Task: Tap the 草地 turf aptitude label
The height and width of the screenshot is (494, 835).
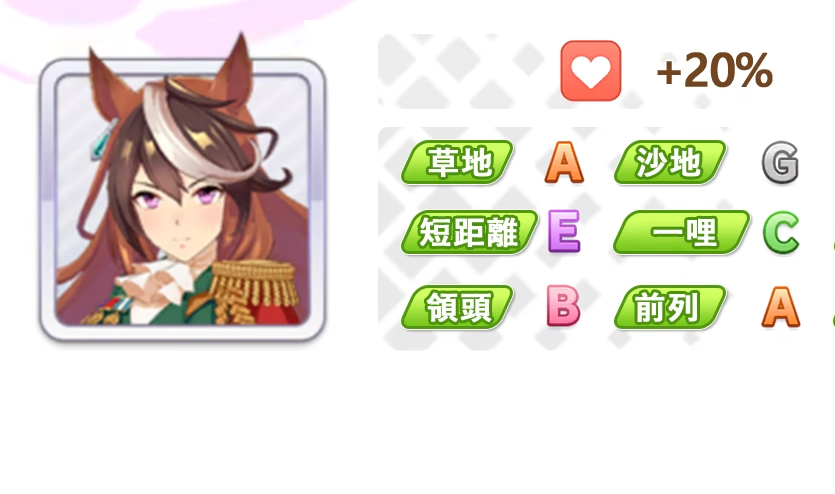Action: pyautogui.click(x=457, y=162)
